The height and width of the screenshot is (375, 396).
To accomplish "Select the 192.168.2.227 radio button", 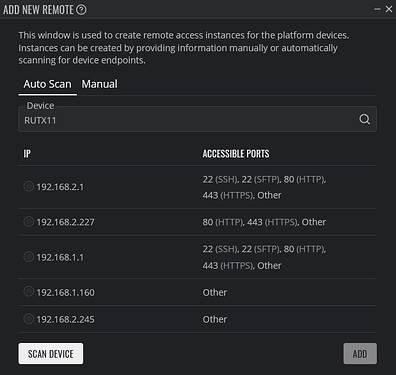I will [29, 221].
